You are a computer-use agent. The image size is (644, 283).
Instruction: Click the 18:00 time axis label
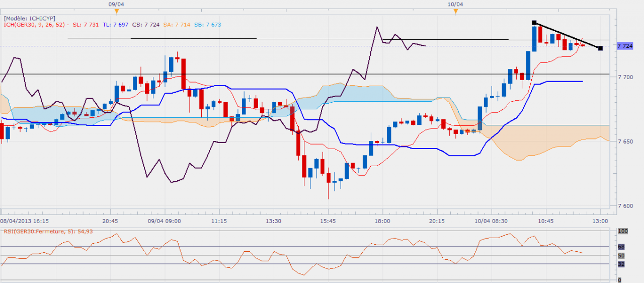[x=382, y=221]
